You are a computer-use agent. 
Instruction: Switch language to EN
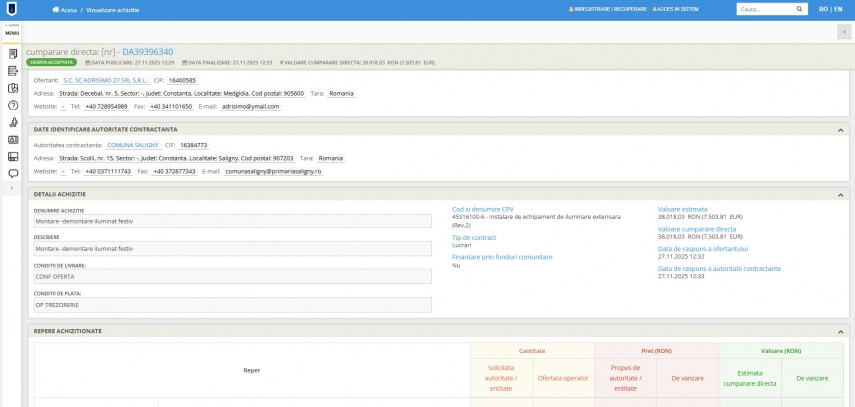(836, 9)
